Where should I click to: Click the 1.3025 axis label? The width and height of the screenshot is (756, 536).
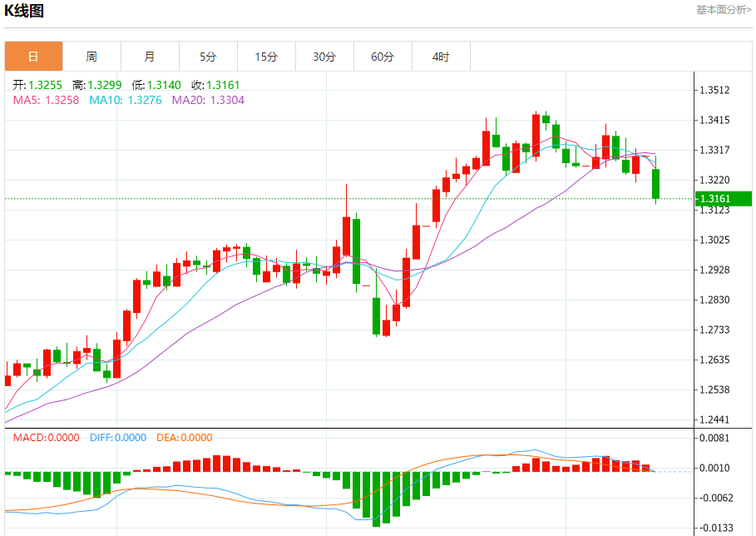pos(714,240)
